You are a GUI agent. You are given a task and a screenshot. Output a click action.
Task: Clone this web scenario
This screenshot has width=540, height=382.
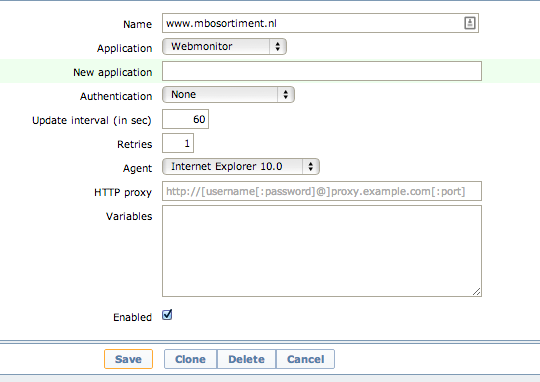(x=190, y=359)
